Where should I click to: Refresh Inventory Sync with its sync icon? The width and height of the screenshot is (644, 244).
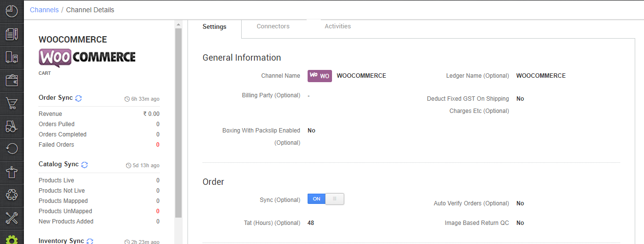(90, 241)
